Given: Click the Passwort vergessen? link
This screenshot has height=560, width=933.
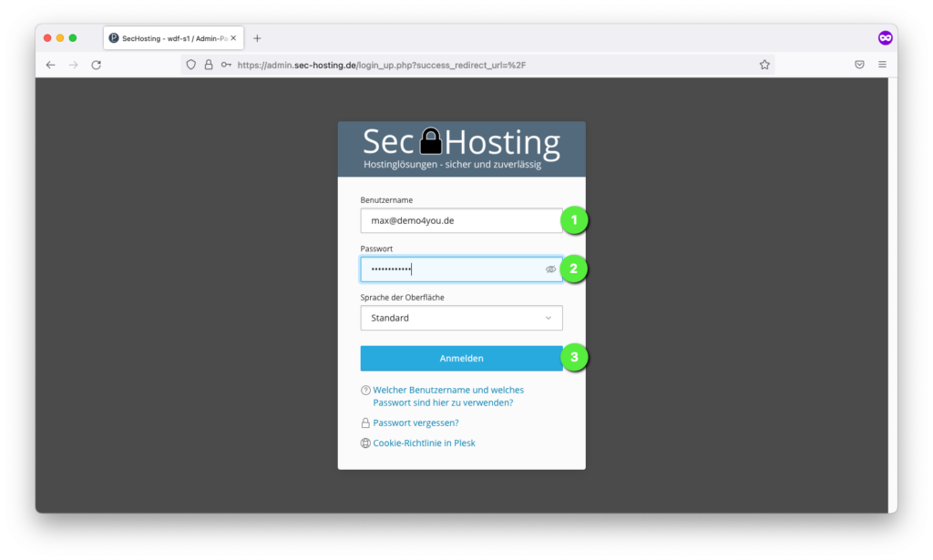Looking at the screenshot, I should 415,423.
